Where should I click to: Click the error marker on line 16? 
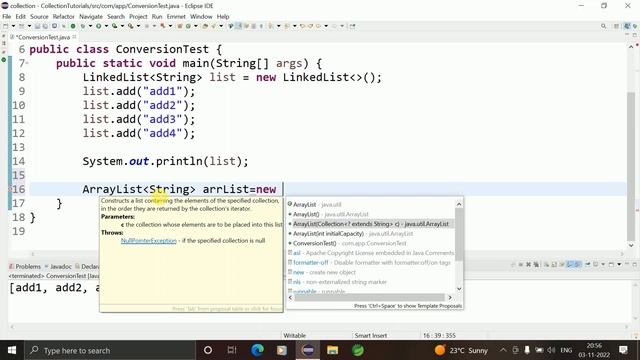coord(11,189)
